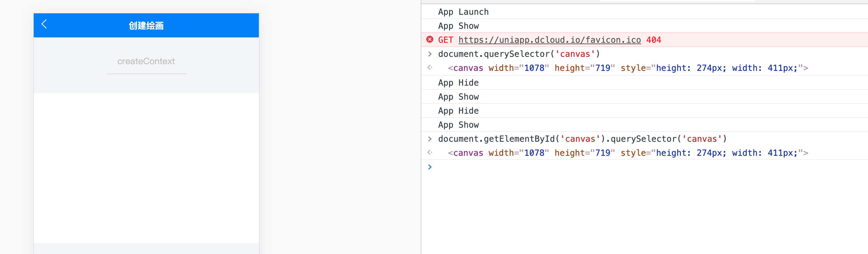Viewport: 868px width, 254px height.
Task: Click the output arrow before second canvas result
Action: [430, 152]
